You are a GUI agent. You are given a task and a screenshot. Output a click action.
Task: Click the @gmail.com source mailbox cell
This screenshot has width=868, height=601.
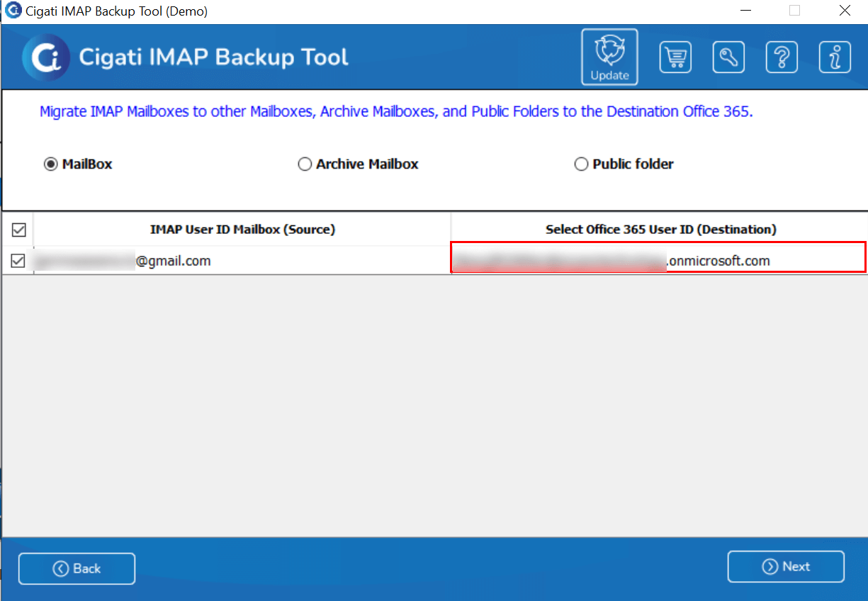(x=242, y=262)
